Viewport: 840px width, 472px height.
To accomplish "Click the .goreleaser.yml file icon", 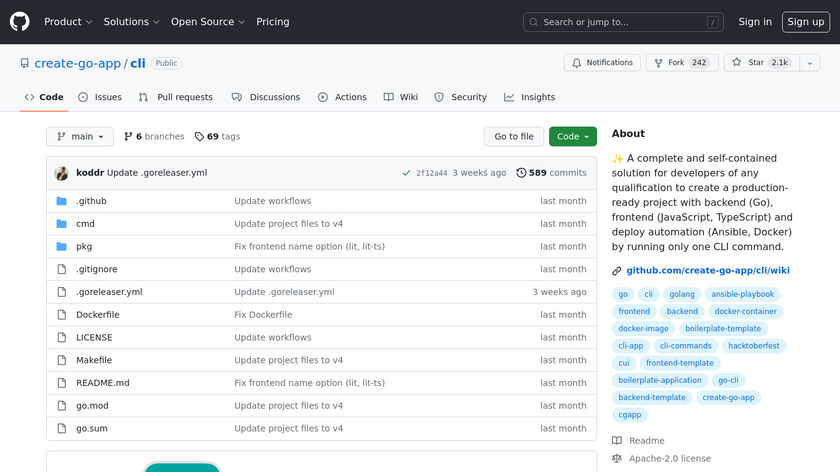I will pos(62,292).
